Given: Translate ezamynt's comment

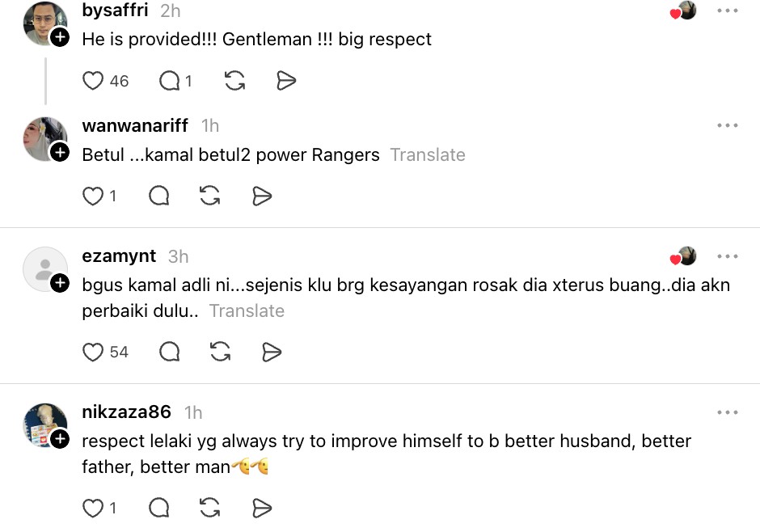Looking at the screenshot, I should (x=247, y=311).
